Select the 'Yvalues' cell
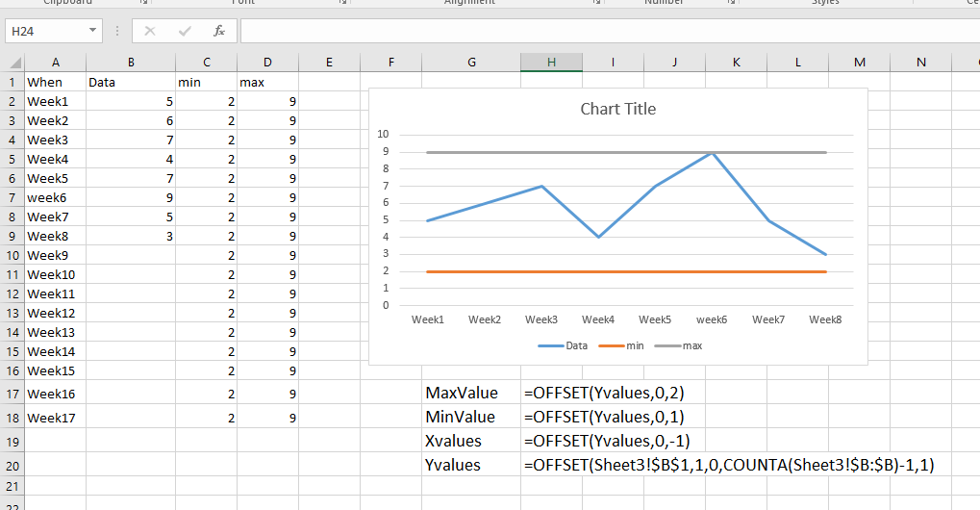This screenshot has height=510, width=980. click(471, 465)
